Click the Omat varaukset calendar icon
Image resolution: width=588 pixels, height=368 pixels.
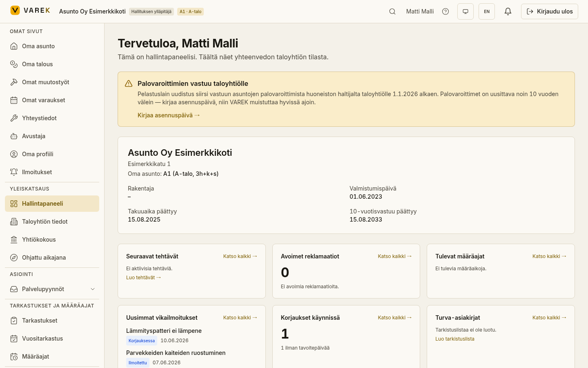point(14,100)
